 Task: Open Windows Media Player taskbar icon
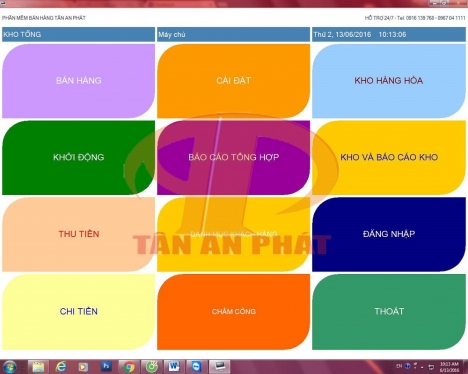(x=83, y=367)
